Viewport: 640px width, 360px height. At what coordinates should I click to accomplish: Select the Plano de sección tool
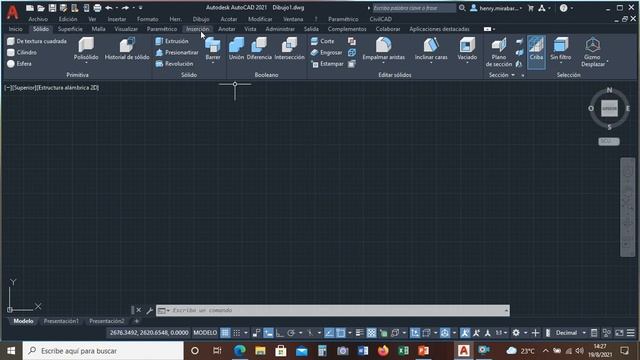coord(499,52)
